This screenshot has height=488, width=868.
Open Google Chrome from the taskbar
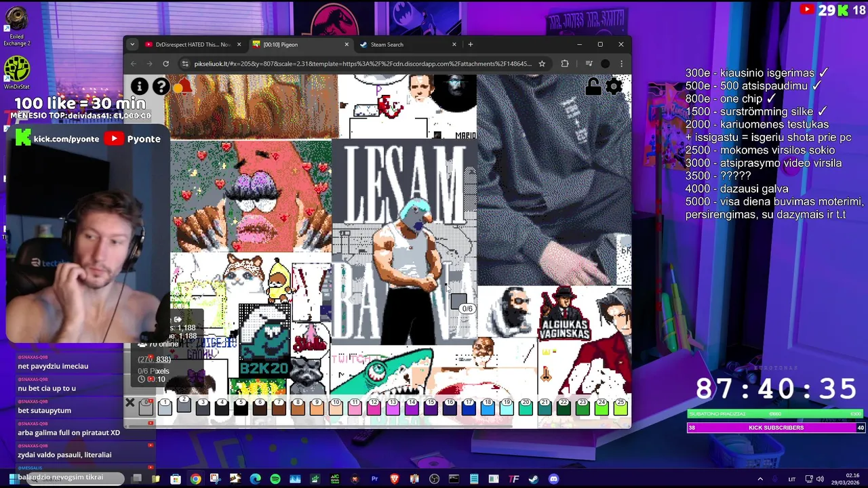195,479
